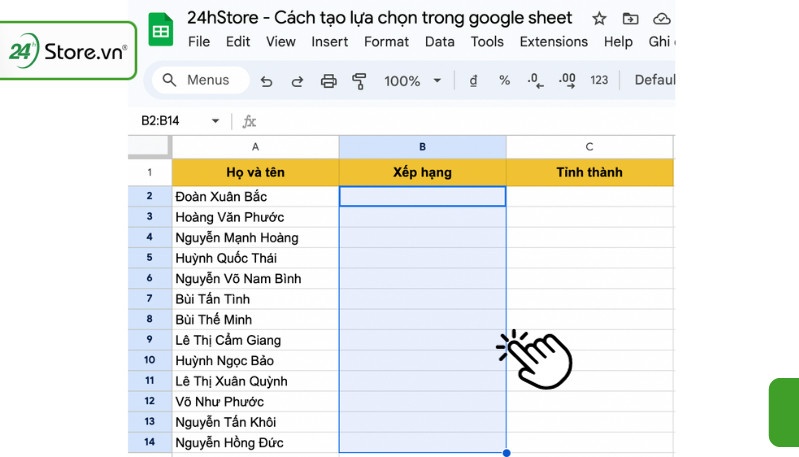
Task: Select cell 'Huỳnh Ngọc Bảo'
Action: [x=255, y=360]
